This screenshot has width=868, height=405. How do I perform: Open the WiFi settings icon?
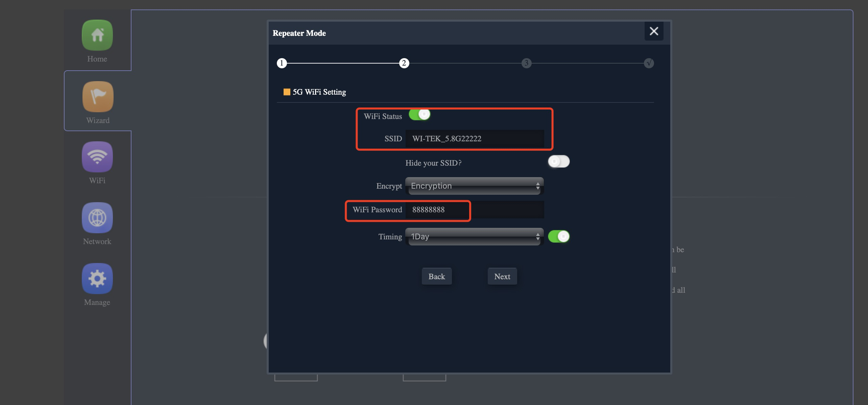[x=97, y=157]
